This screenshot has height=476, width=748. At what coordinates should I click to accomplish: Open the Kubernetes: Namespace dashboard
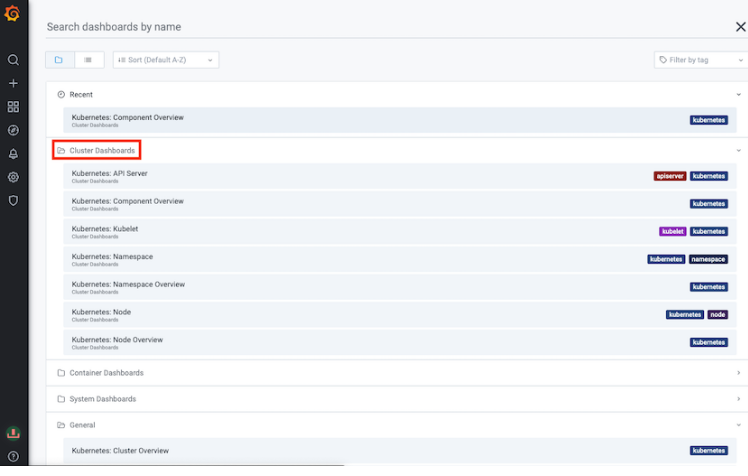(x=400, y=259)
